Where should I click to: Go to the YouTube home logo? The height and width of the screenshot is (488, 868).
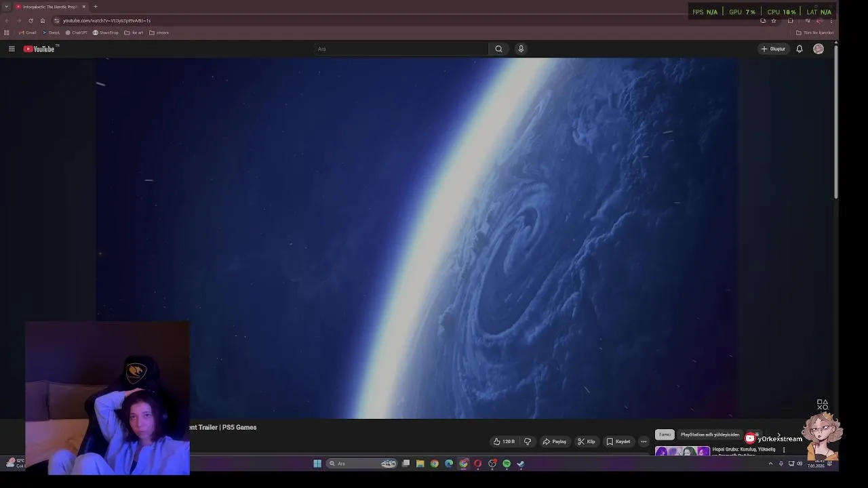point(41,49)
